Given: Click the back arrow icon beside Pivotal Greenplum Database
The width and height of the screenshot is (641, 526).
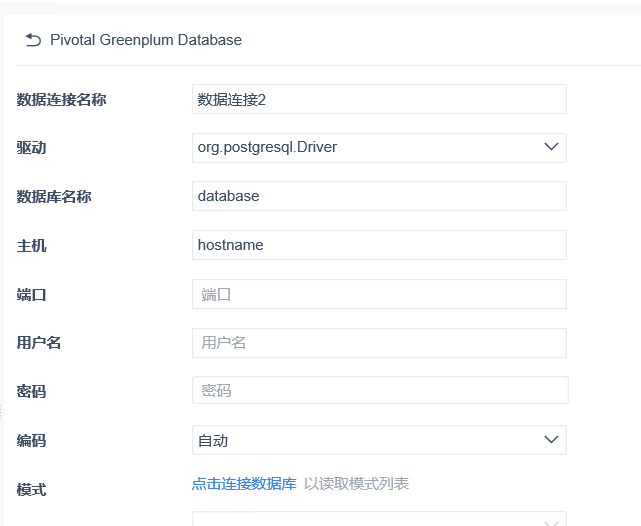Looking at the screenshot, I should point(33,40).
